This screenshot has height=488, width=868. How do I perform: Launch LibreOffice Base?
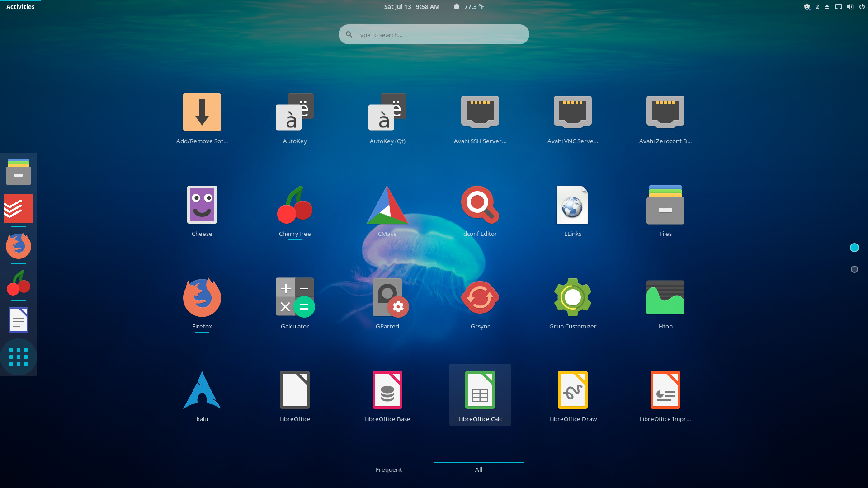click(387, 396)
